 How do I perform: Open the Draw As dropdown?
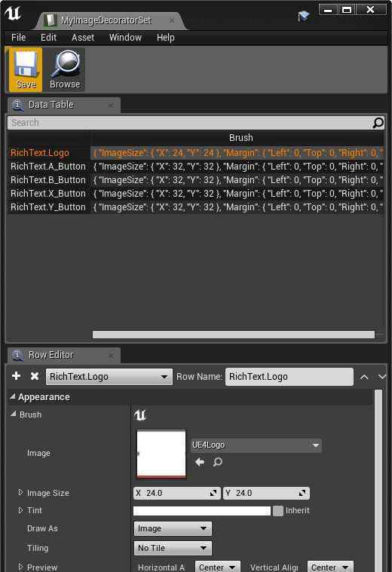point(173,528)
